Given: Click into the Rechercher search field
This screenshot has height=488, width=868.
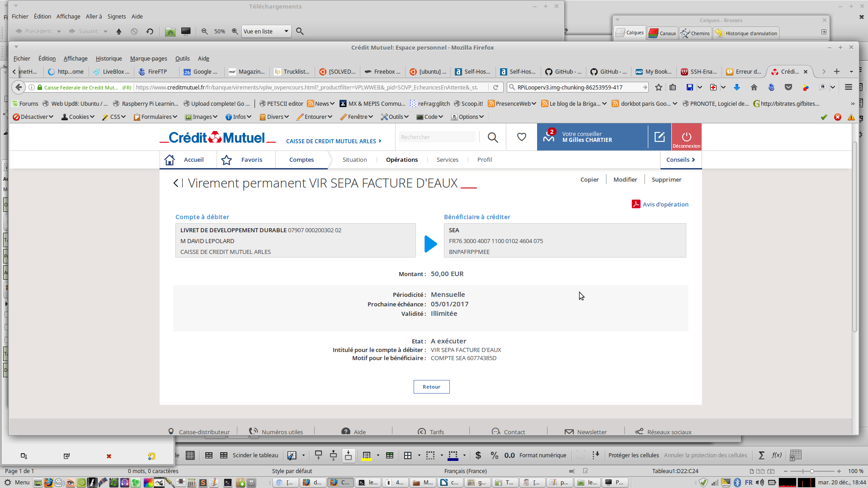Looking at the screenshot, I should click(x=436, y=137).
